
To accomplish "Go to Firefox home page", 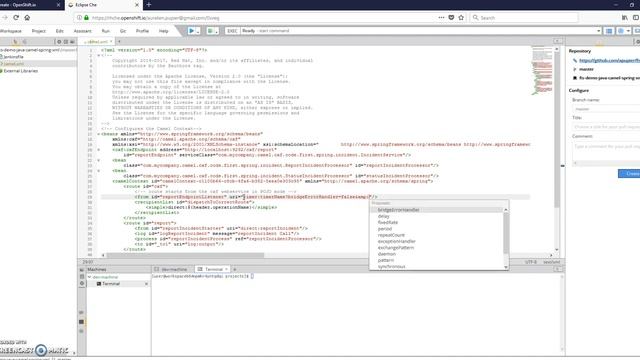I will (x=27, y=18).
